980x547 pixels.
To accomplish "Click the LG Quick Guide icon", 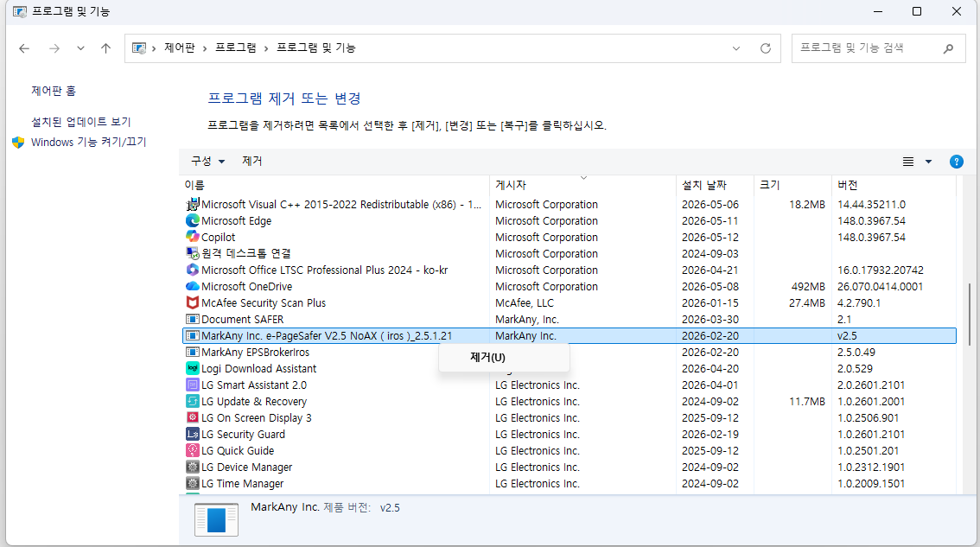I will coord(193,450).
